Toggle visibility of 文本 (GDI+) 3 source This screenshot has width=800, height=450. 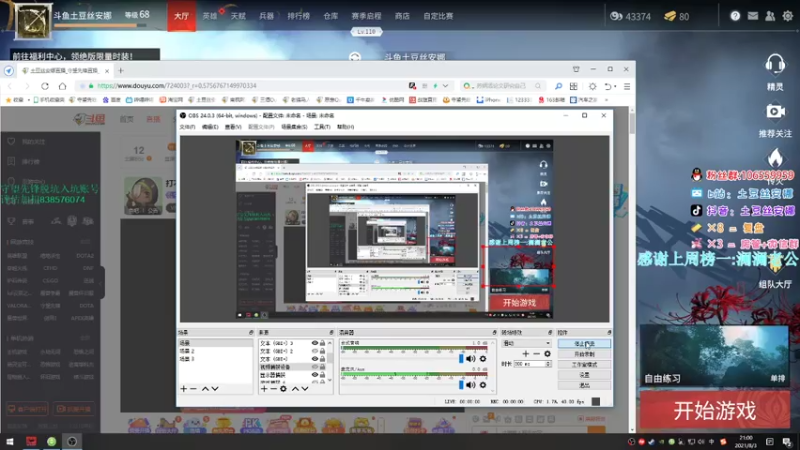(315, 343)
